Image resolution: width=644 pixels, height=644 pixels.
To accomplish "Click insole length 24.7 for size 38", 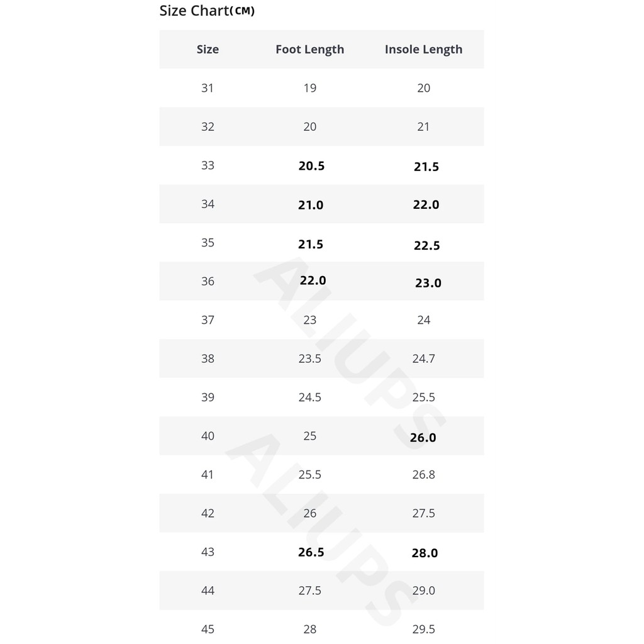I will [x=423, y=358].
